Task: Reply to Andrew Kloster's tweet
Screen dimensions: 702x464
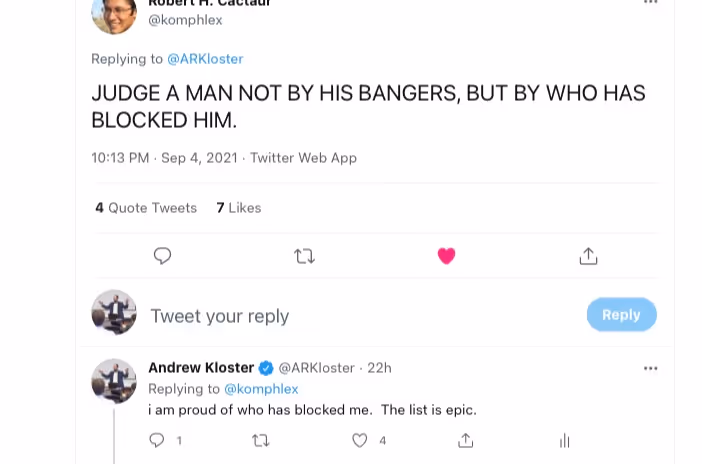Action: pyautogui.click(x=157, y=440)
